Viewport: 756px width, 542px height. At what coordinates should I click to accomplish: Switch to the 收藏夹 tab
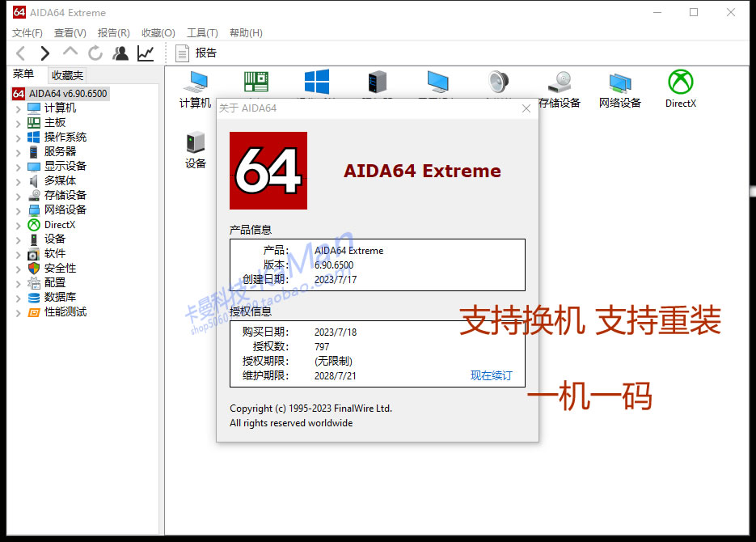67,75
